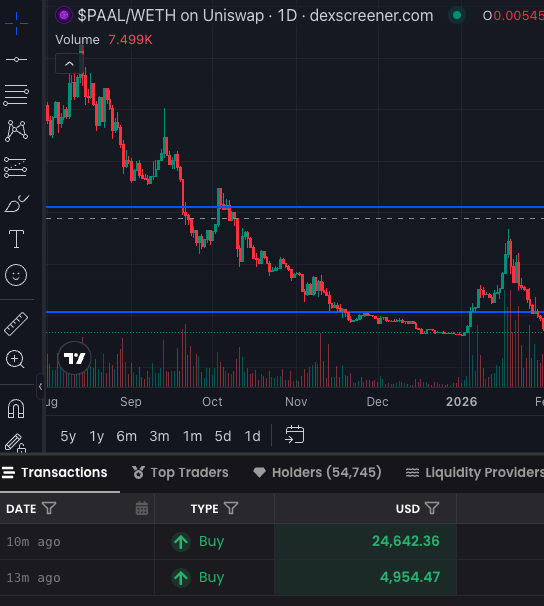Click the $PAAL token logo icon

click(x=64, y=15)
